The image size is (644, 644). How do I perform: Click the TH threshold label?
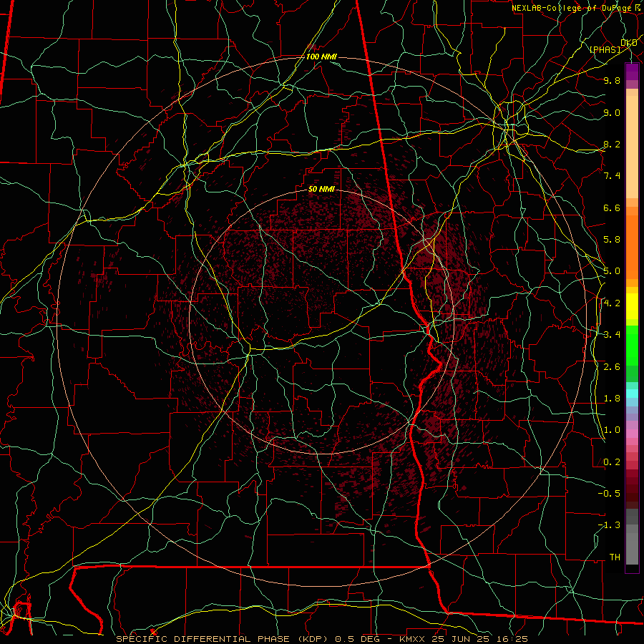(615, 557)
